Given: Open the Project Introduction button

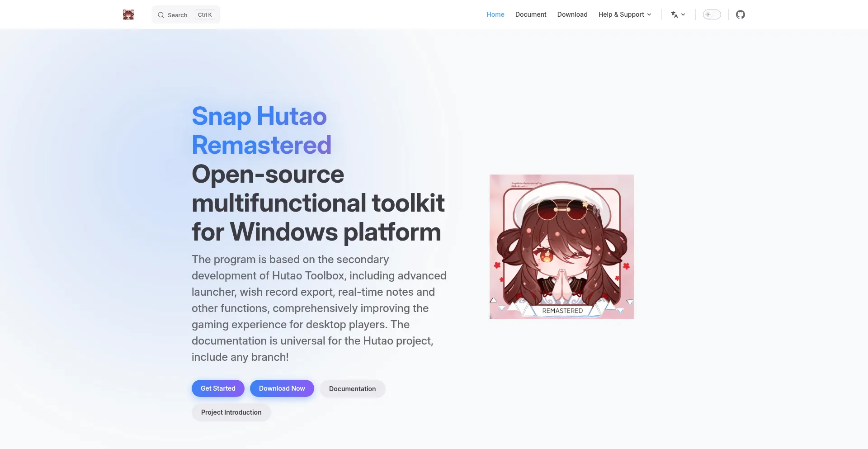Looking at the screenshot, I should point(231,412).
